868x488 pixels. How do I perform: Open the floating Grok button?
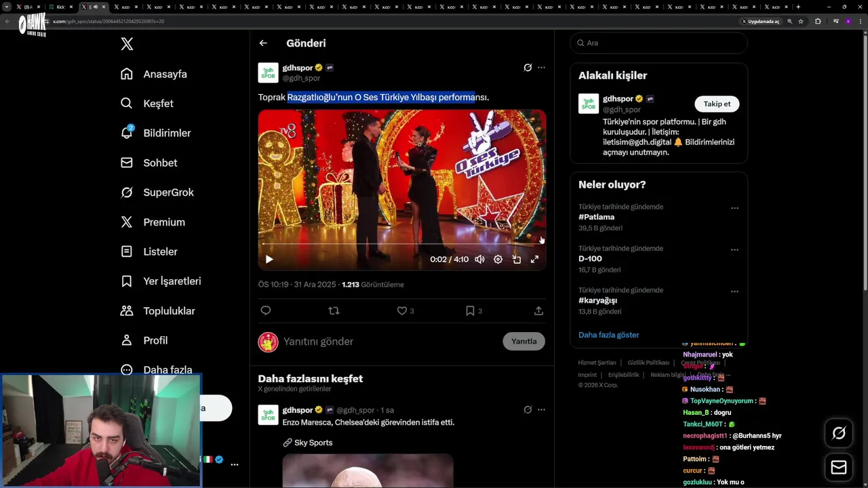839,433
